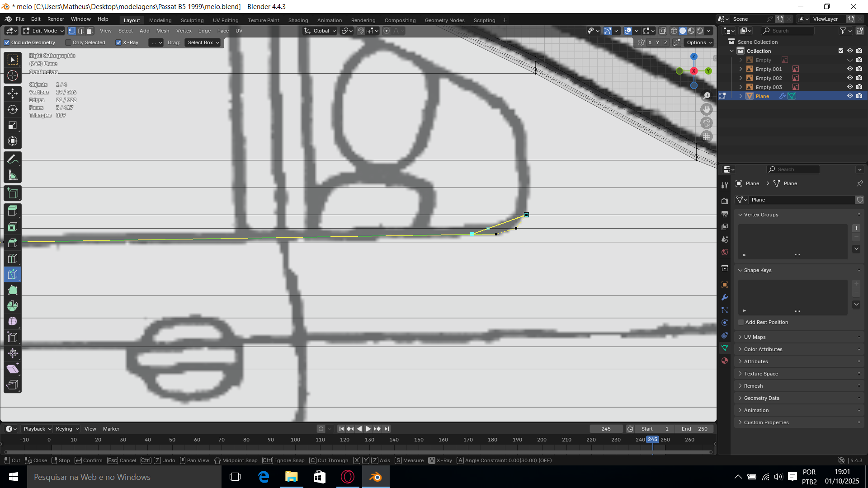Play the animation forward
This screenshot has width=868, height=488.
coord(368,429)
